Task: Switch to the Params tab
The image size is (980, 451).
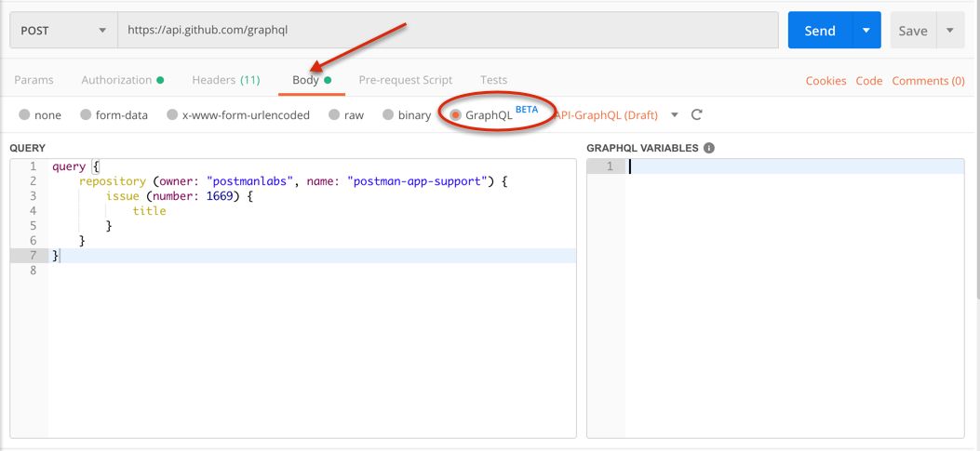Action: 34,80
